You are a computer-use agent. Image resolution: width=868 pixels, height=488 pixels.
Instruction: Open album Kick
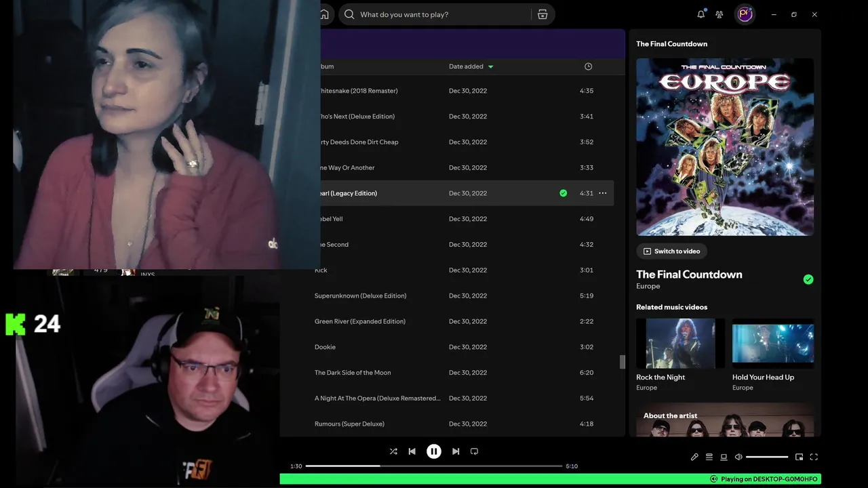(321, 270)
